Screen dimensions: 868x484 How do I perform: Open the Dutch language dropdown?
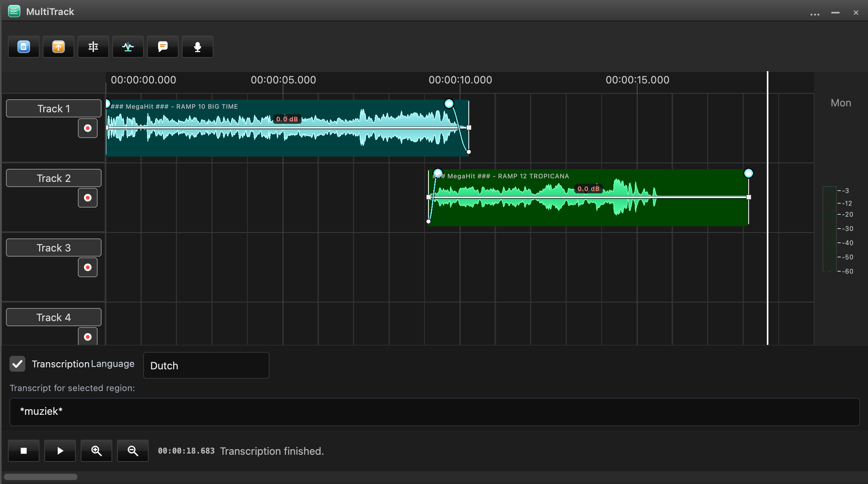(x=206, y=365)
